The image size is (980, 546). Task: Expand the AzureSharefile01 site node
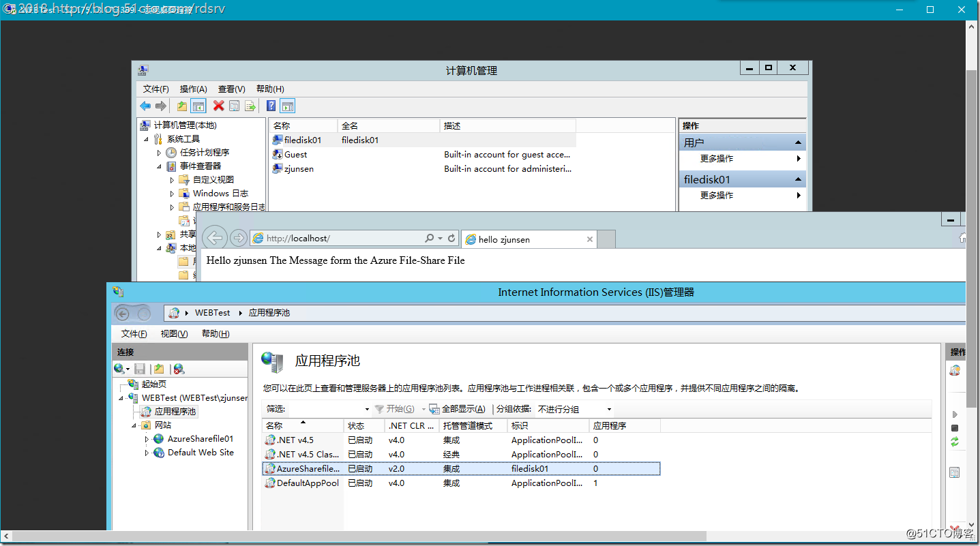(x=147, y=439)
